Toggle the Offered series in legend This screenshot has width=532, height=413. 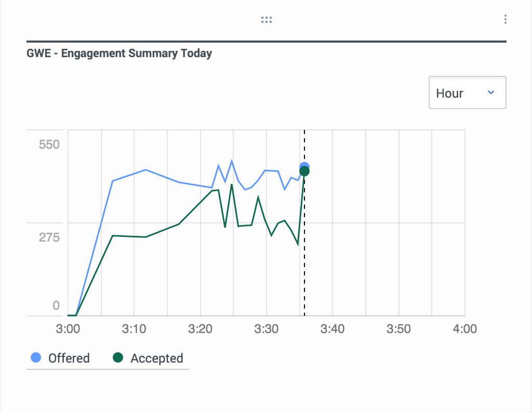click(60, 358)
